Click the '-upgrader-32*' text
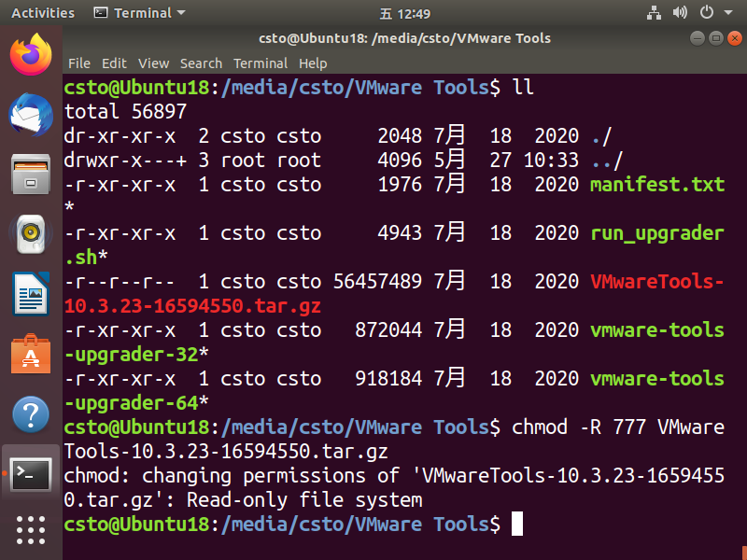The image size is (747, 560). click(x=136, y=355)
